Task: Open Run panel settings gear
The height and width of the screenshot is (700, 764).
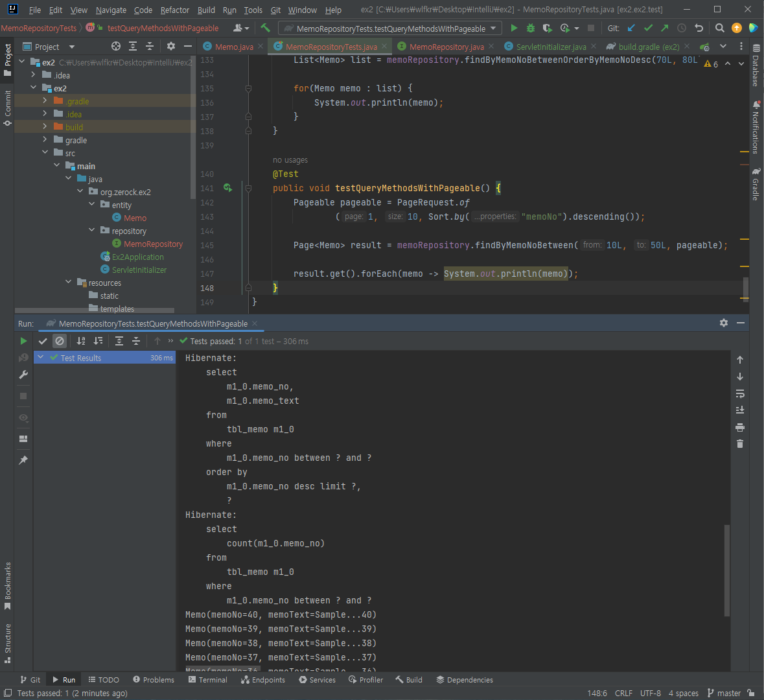Action: click(x=724, y=323)
